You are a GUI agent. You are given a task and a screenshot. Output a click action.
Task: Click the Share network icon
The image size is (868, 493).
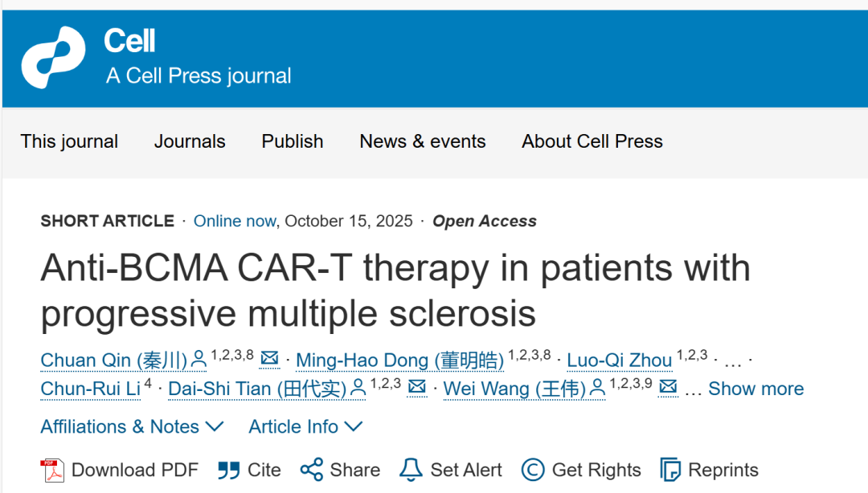(311, 470)
